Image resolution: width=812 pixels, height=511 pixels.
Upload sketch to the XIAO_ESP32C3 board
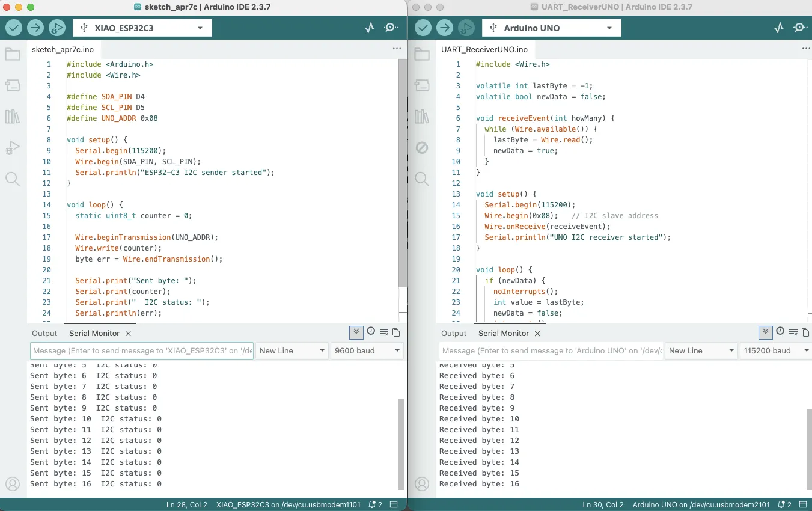click(x=35, y=28)
